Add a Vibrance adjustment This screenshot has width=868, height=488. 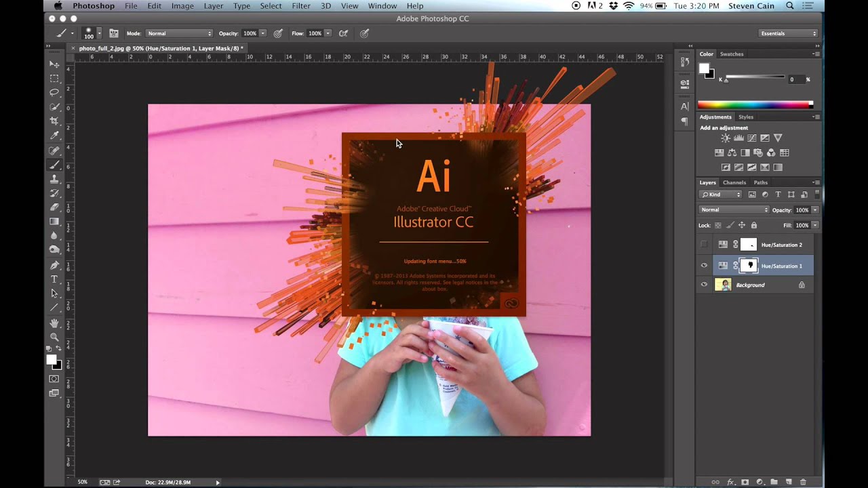778,138
